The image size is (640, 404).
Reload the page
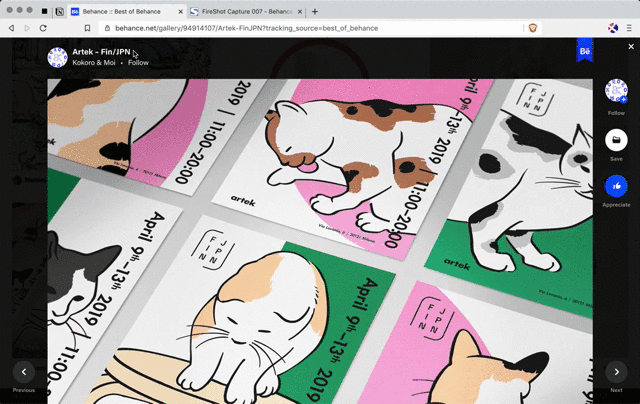coord(43,28)
